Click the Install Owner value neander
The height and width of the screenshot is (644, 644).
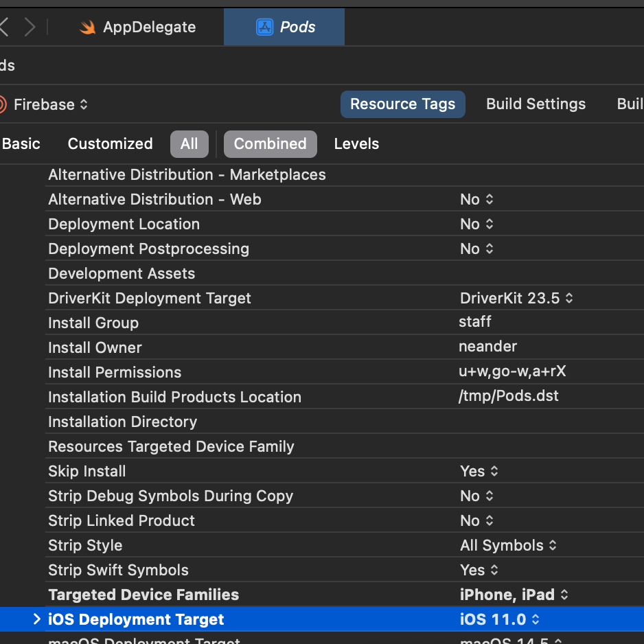pos(487,346)
